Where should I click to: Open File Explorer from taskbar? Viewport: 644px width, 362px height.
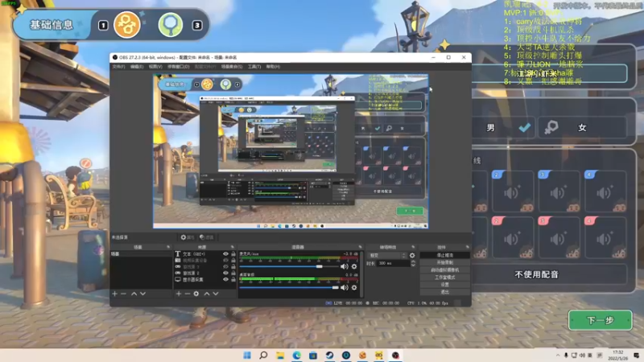(x=280, y=355)
